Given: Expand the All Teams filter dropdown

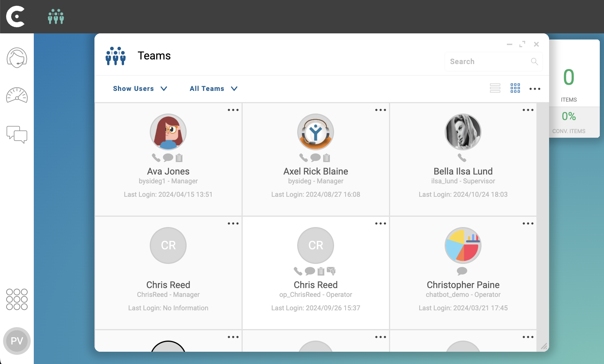Looking at the screenshot, I should pos(213,89).
